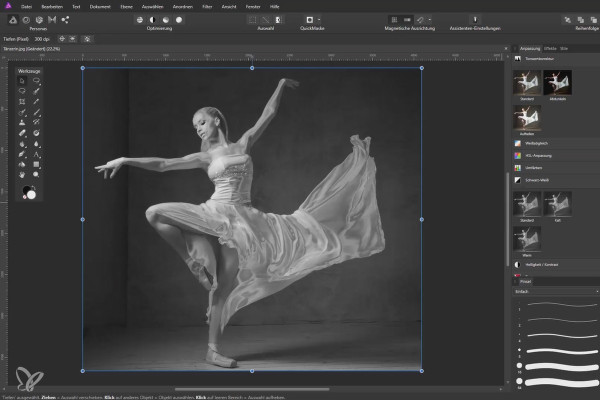
Task: Select the Text tool A icon
Action: pyautogui.click(x=36, y=154)
